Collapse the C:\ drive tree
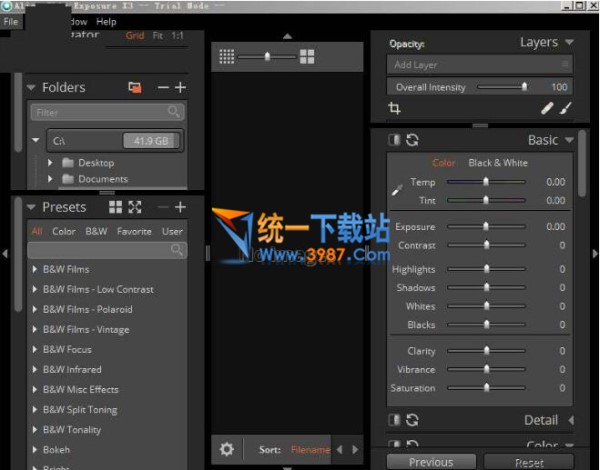Screen dimensions: 600x470 coord(36,140)
